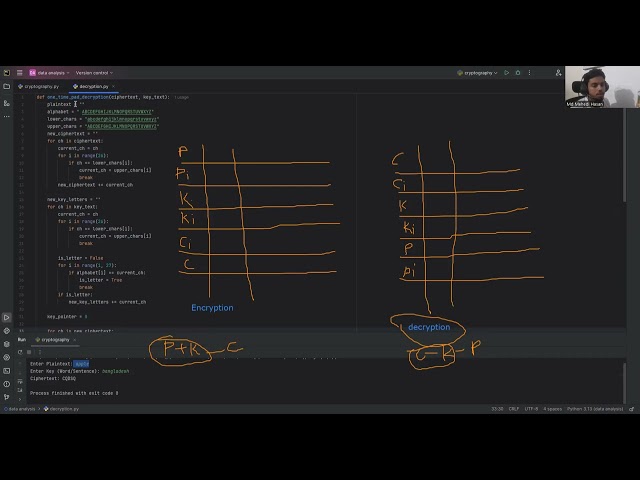
Task: Open the cryptography run configuration dropdown
Action: [x=477, y=73]
